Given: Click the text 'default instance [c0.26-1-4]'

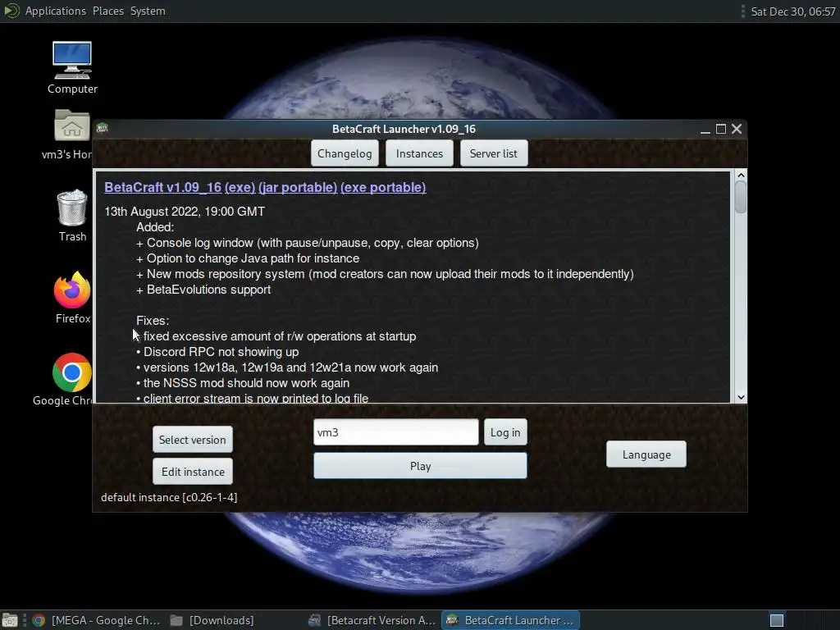Looking at the screenshot, I should pos(169,498).
